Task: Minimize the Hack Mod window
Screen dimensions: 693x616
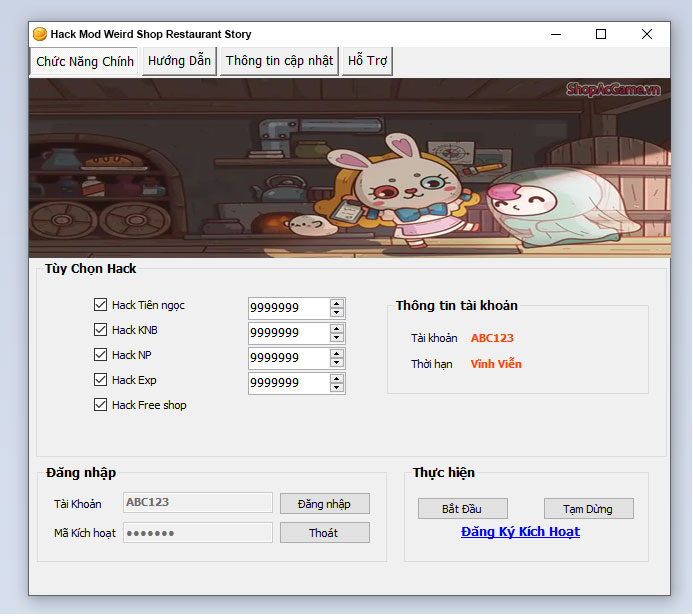Action: coord(556,34)
